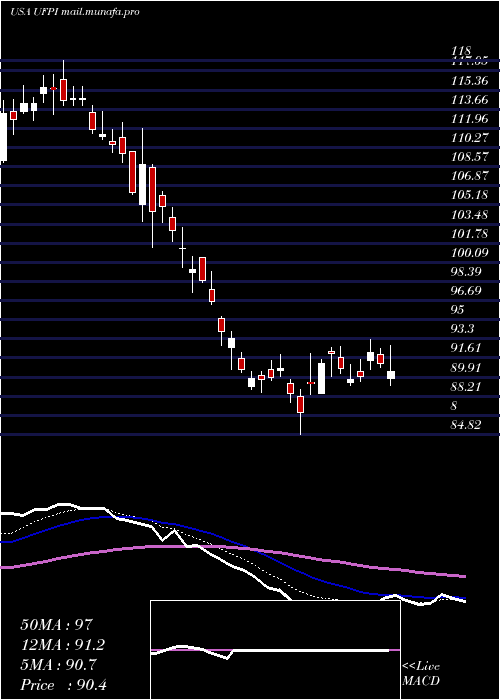Click the 110.27 price axis label
500x700 pixels.
point(469,138)
